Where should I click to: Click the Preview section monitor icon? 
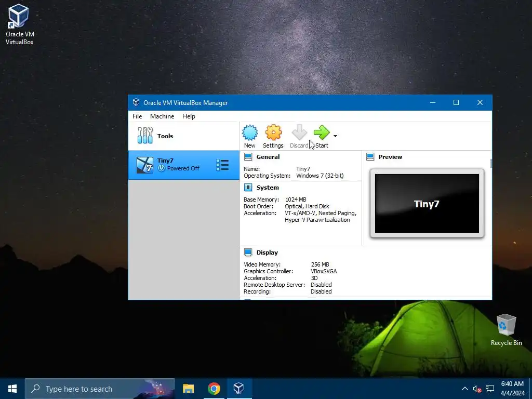[370, 157]
